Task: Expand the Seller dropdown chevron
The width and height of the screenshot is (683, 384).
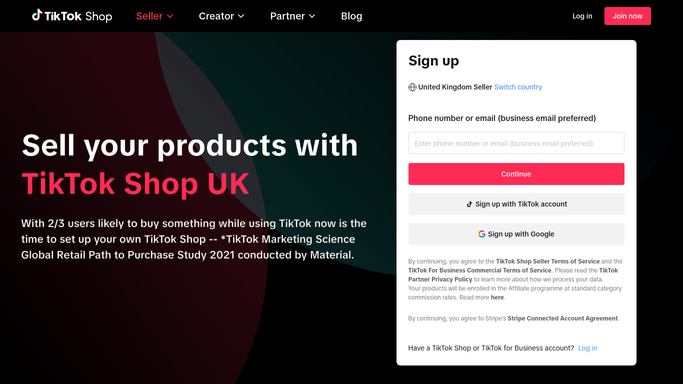Action: [x=170, y=17]
